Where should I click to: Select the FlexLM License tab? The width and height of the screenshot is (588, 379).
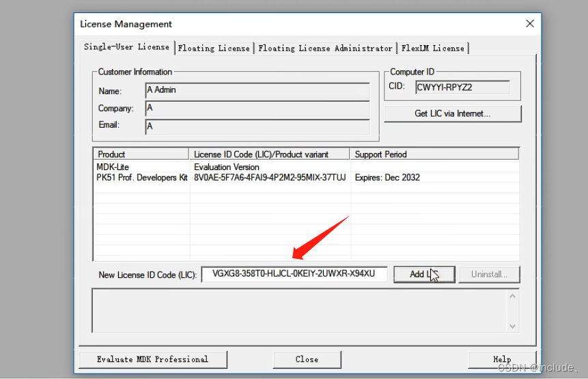(x=433, y=48)
